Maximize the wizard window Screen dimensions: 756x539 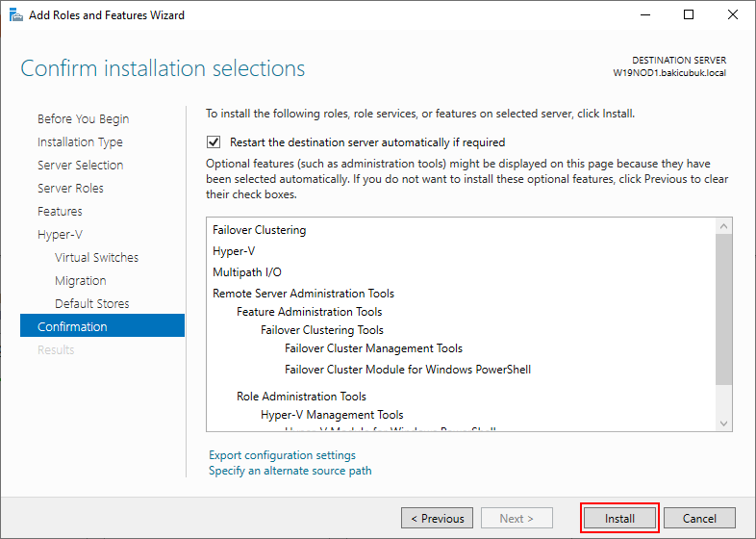pyautogui.click(x=689, y=15)
